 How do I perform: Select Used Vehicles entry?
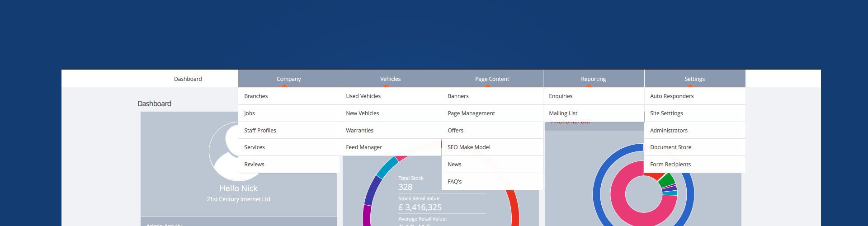click(x=391, y=96)
